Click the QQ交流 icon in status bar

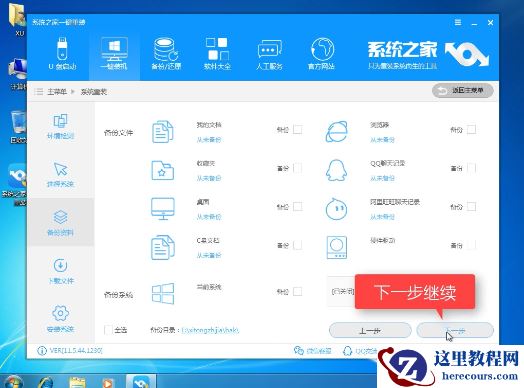click(x=348, y=351)
